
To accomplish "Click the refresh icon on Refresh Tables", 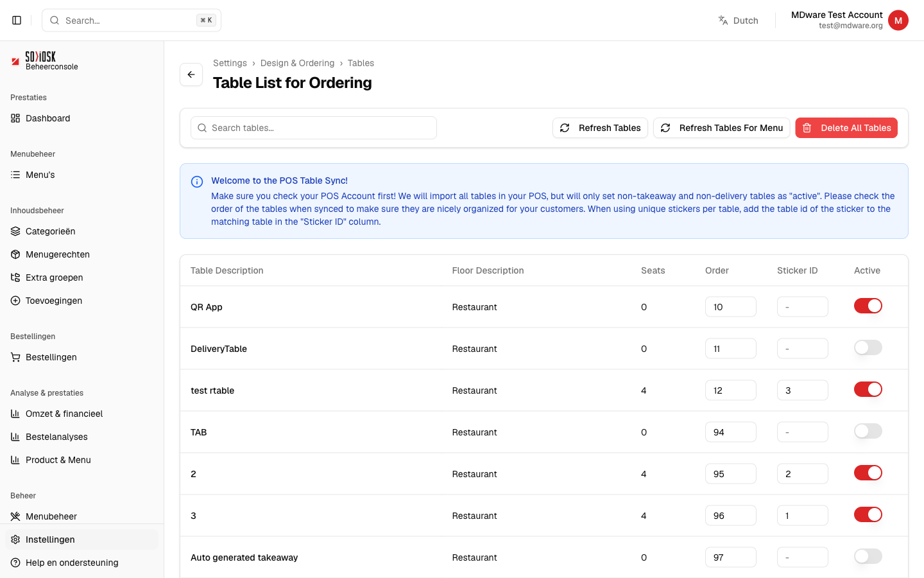I will (565, 128).
